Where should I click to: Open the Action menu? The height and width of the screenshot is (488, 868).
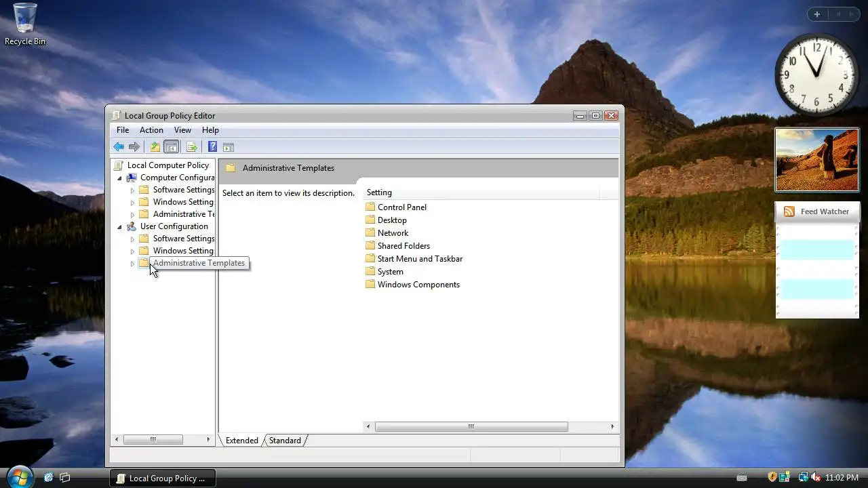[x=151, y=130]
